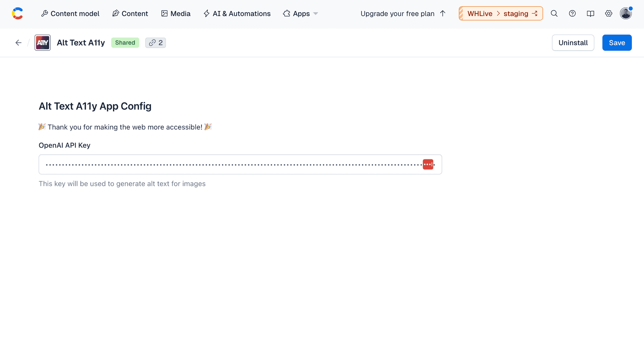Open the settings gear icon
This screenshot has height=360, width=644.
[608, 14]
